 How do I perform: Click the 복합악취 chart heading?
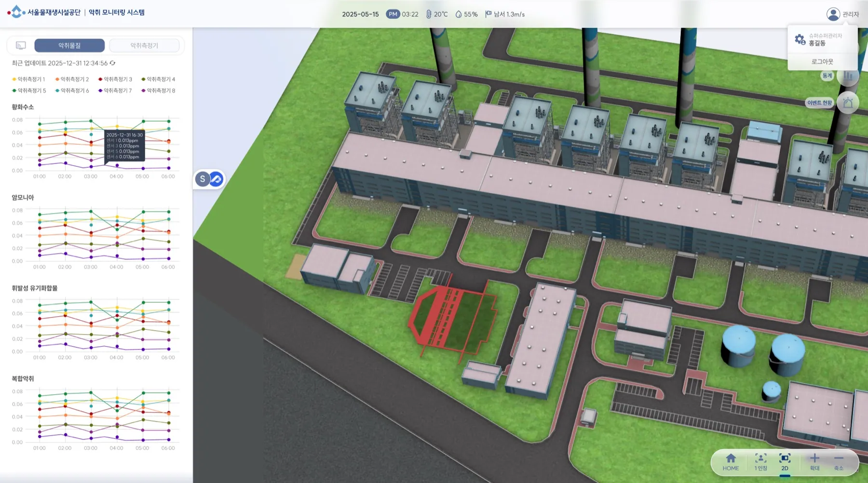(x=23, y=379)
